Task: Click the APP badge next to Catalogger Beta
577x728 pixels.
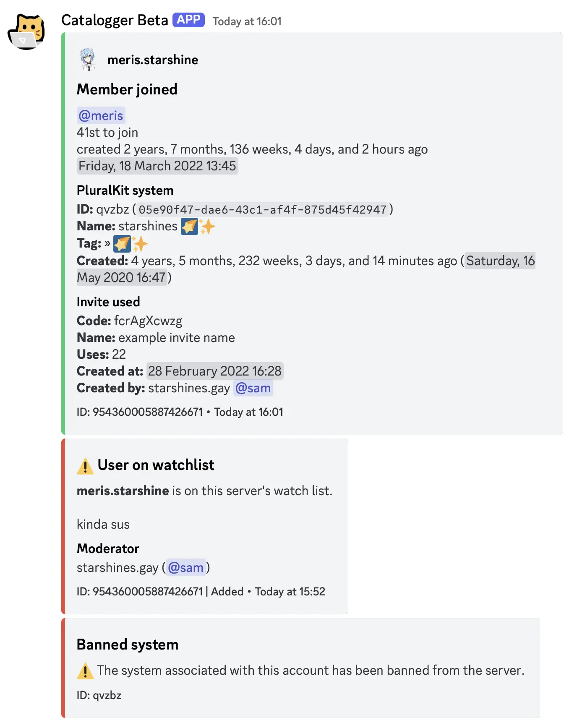Action: point(188,20)
